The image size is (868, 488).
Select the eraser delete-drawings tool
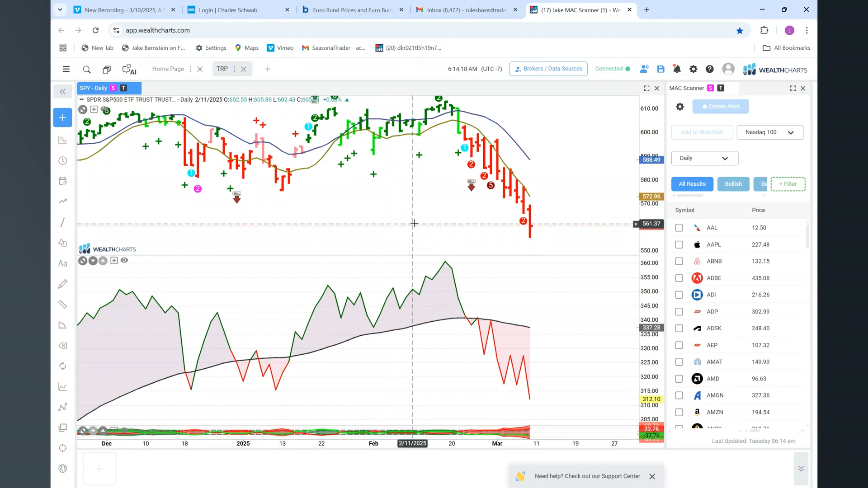[63, 346]
